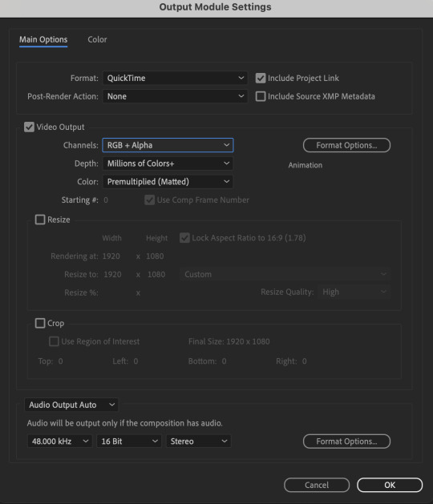Screen dimensions: 433x504
Task: Open the 16 Bit depth dropdown
Action: [x=129, y=442]
